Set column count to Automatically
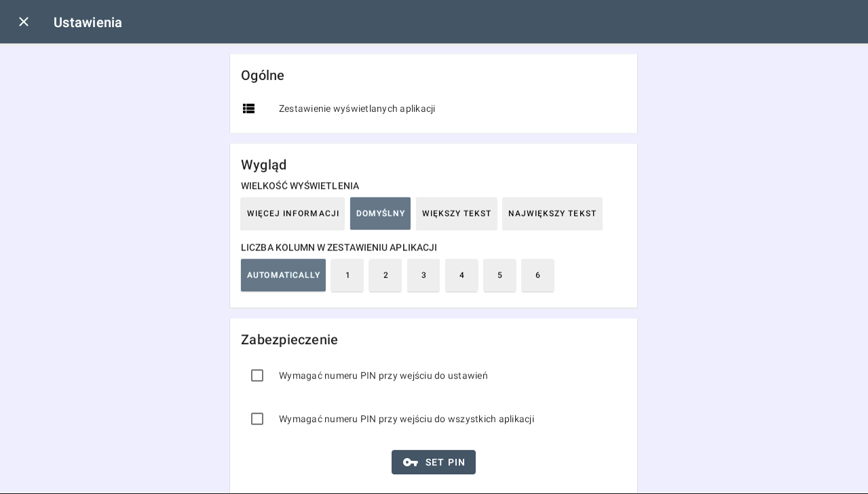Viewport: 868px width, 494px height. [283, 275]
